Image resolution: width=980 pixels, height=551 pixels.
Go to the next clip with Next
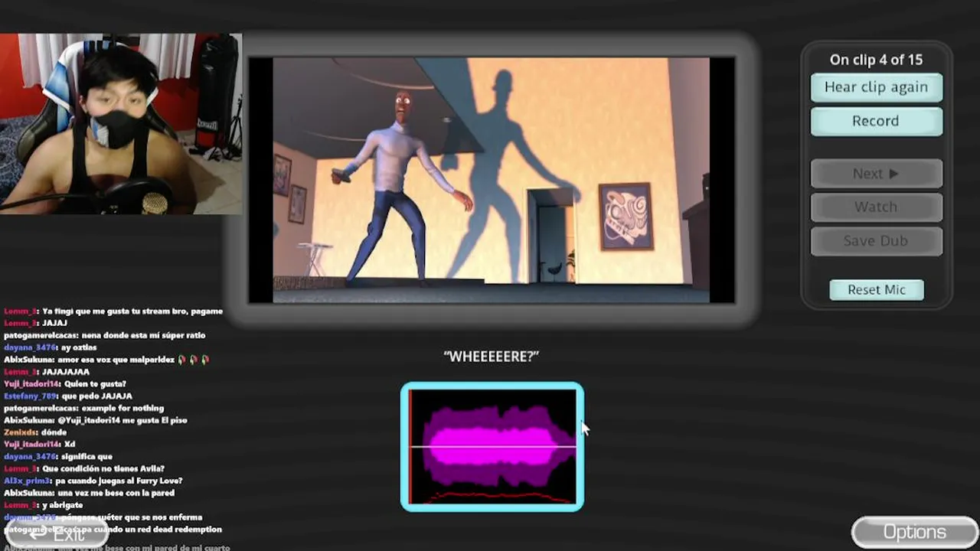[x=876, y=174]
